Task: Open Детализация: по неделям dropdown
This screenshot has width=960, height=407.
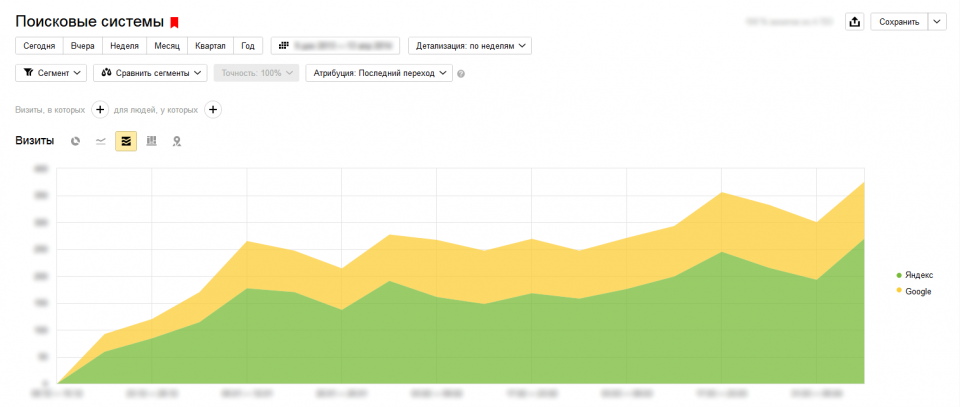Action: tap(470, 46)
